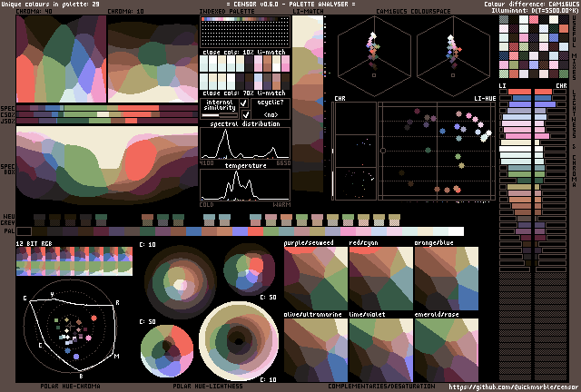The width and height of the screenshot is (581, 392).
Task: Click the temperature cold-to-warm graph
Action: 244,184
